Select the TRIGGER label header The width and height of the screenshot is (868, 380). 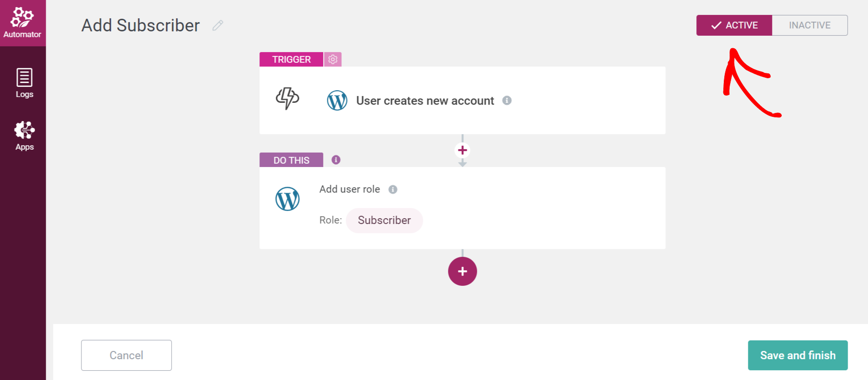click(x=291, y=59)
